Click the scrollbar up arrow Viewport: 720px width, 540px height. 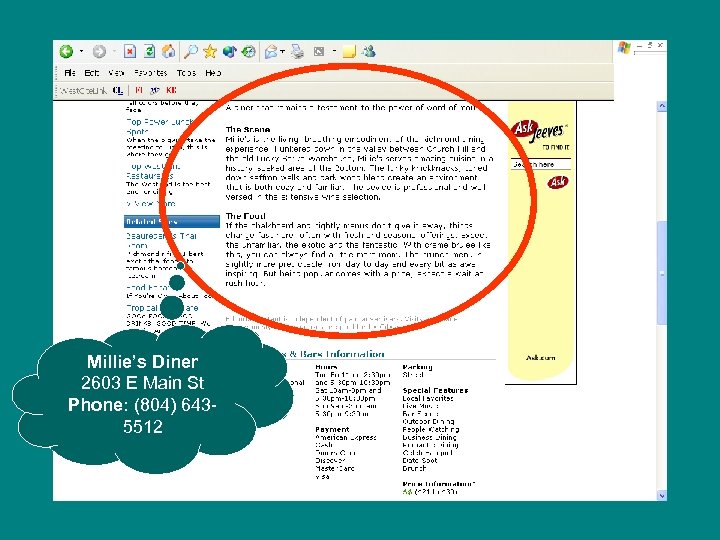(662, 106)
